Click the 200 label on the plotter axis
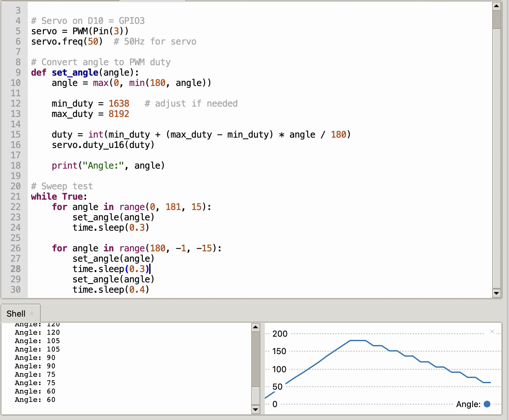 (x=280, y=334)
